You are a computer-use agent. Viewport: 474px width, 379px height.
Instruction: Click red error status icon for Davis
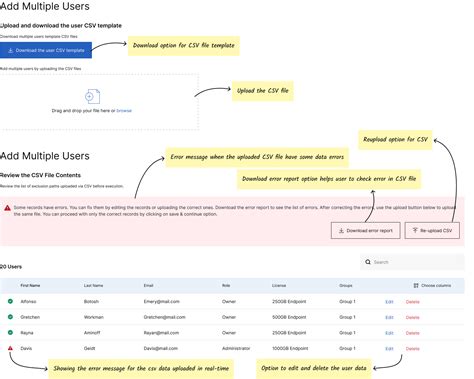[10, 348]
